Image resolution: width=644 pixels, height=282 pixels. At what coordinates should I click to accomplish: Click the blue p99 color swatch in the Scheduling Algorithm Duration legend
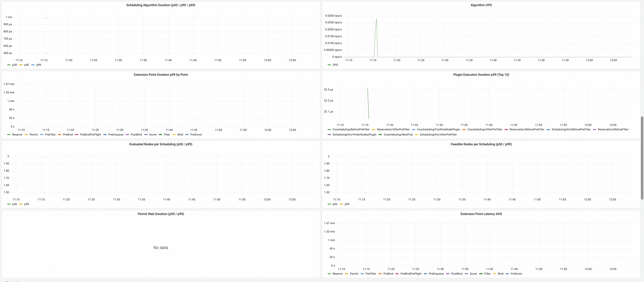tap(33, 65)
